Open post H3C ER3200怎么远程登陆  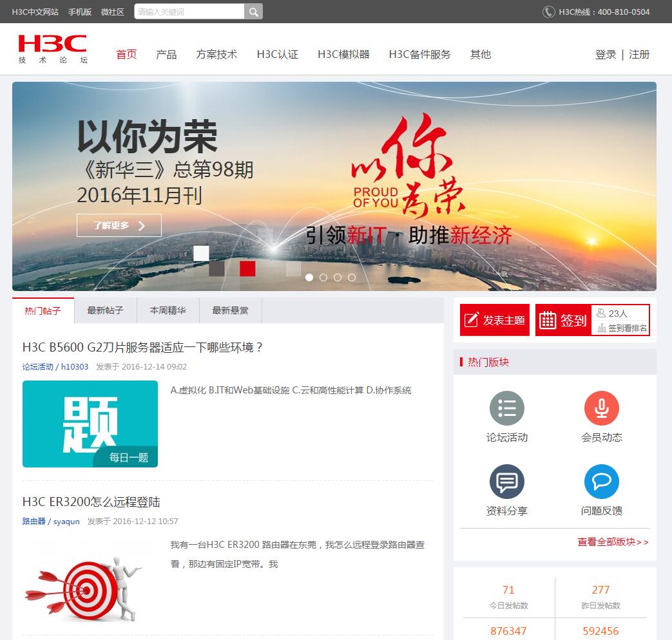tap(91, 502)
